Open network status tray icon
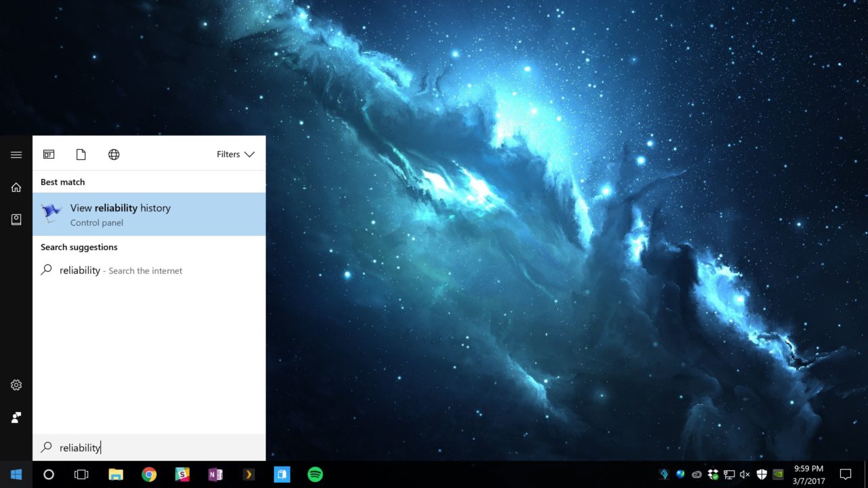Viewport: 868px width, 488px height. (729, 474)
